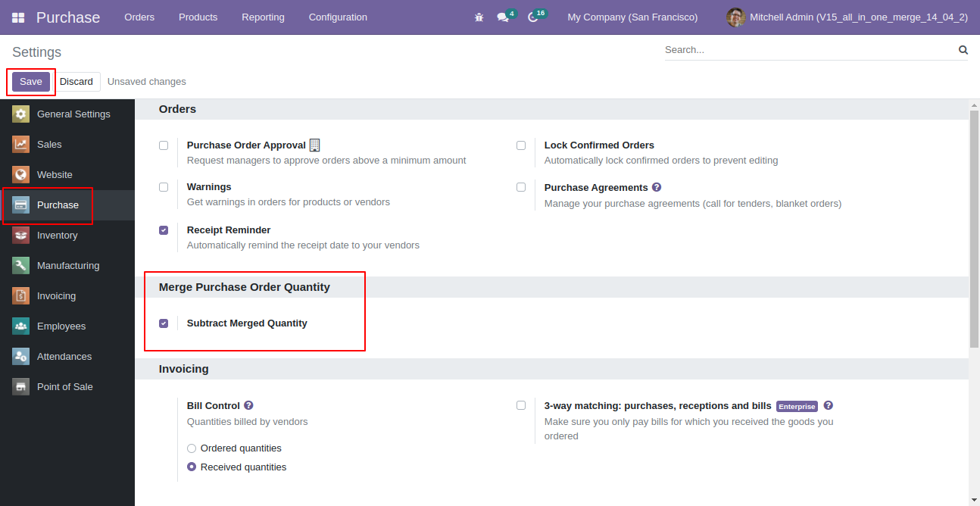Go to Point of Sale settings section
This screenshot has height=506, width=980.
(x=67, y=387)
